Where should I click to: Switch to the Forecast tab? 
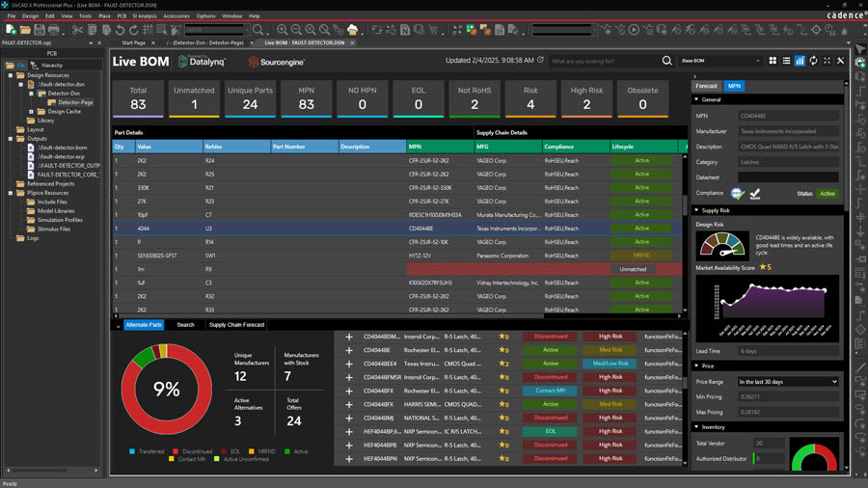(x=706, y=86)
